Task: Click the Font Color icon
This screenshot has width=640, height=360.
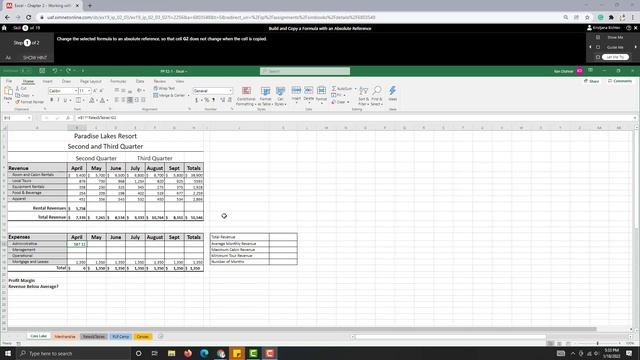Action: click(102, 100)
